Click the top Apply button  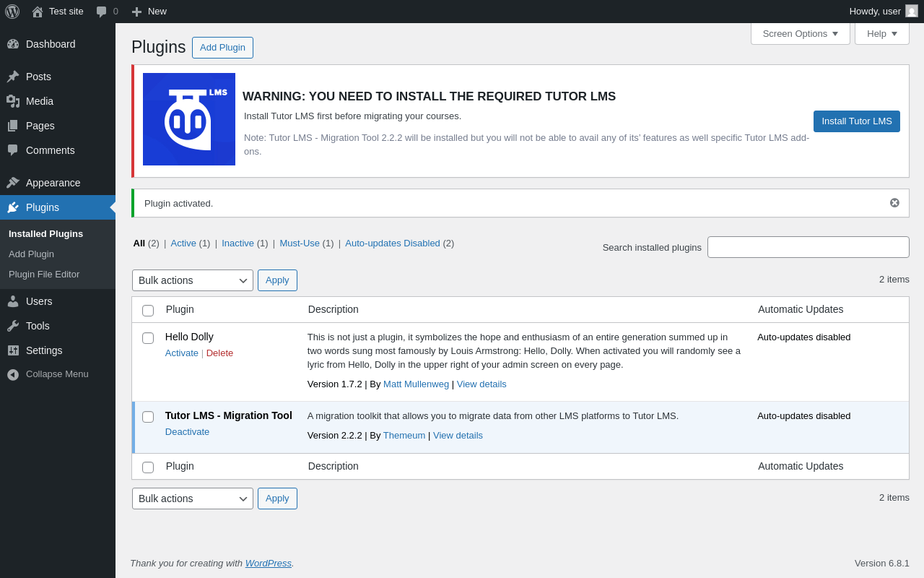pos(277,280)
